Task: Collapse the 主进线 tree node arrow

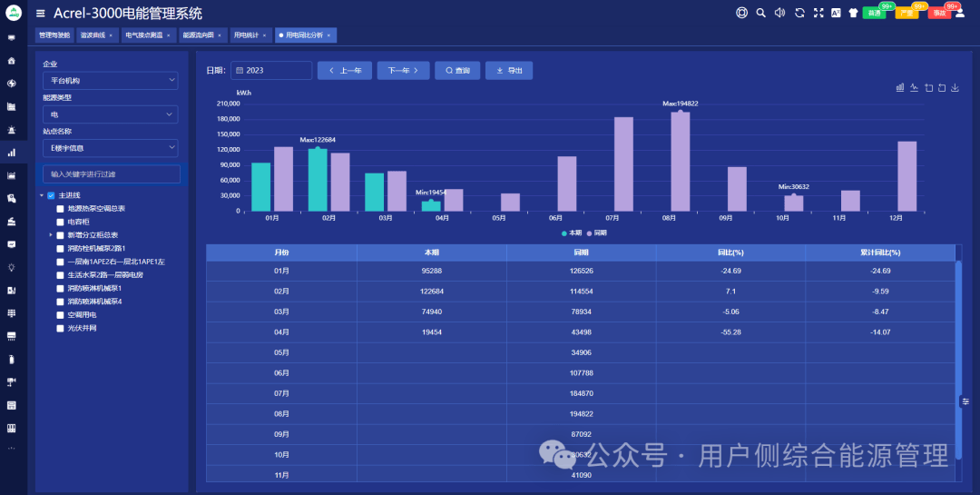Action: tap(42, 195)
